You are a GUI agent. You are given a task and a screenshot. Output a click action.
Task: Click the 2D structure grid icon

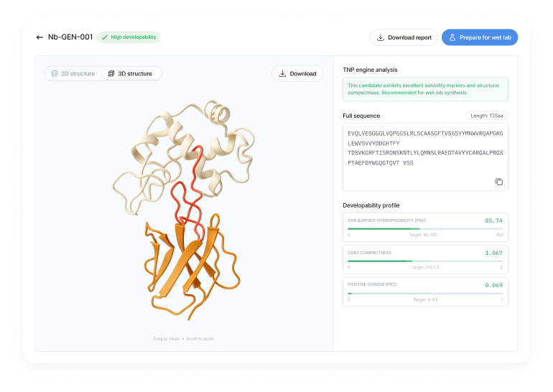click(55, 74)
